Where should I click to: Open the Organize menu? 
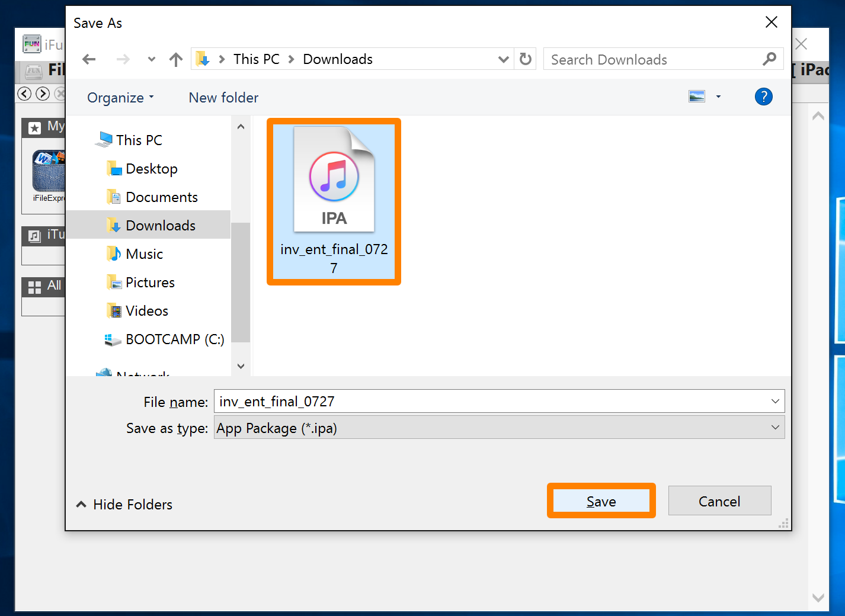point(120,98)
